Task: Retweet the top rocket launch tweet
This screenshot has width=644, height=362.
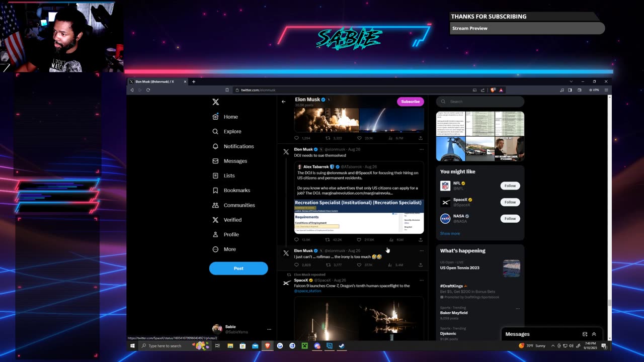Action: pyautogui.click(x=328, y=138)
